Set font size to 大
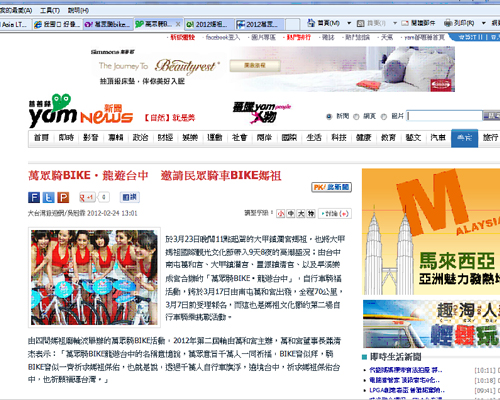Screen dimensions: 500x400 pyautogui.click(x=301, y=214)
